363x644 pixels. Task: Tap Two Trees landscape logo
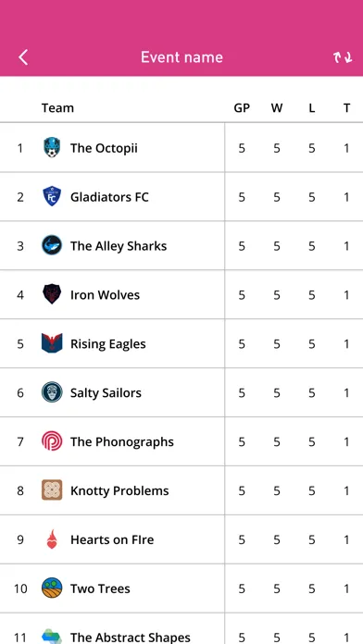52,588
